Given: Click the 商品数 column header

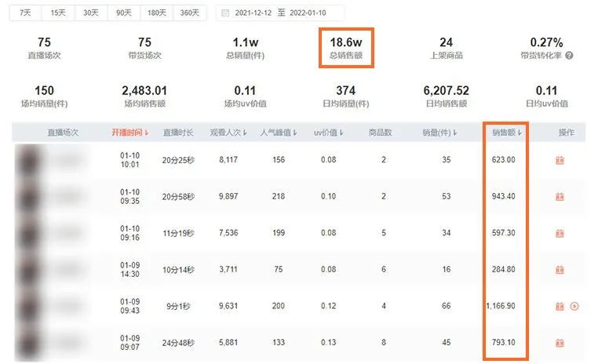Looking at the screenshot, I should (381, 133).
